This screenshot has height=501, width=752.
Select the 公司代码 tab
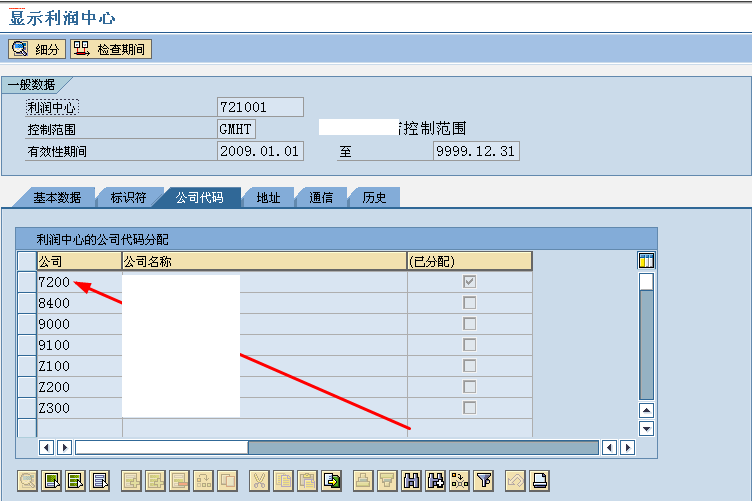tap(199, 198)
